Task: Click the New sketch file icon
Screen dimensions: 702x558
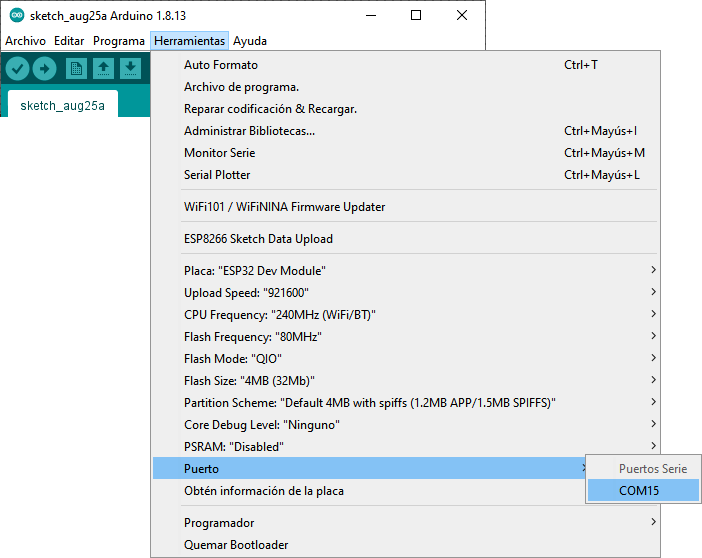Action: (x=76, y=69)
